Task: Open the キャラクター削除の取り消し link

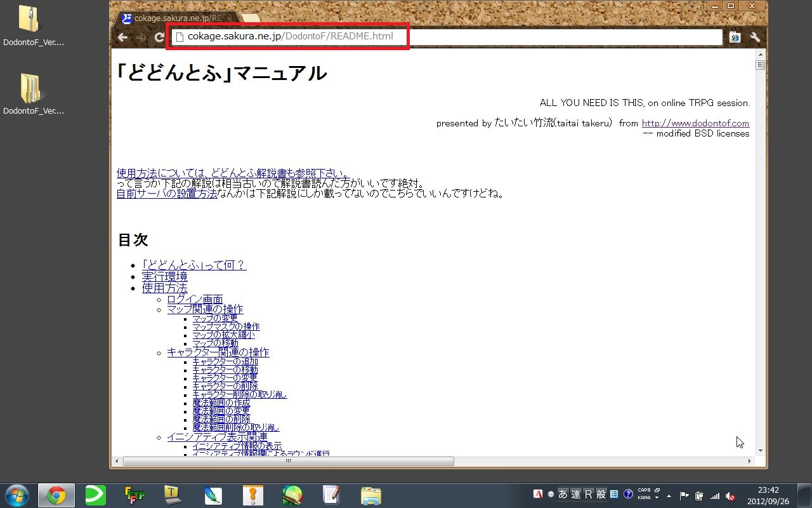Action: (x=240, y=394)
